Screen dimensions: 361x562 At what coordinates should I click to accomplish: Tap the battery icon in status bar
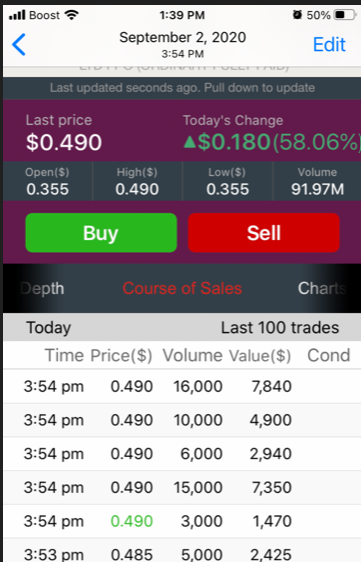click(345, 15)
